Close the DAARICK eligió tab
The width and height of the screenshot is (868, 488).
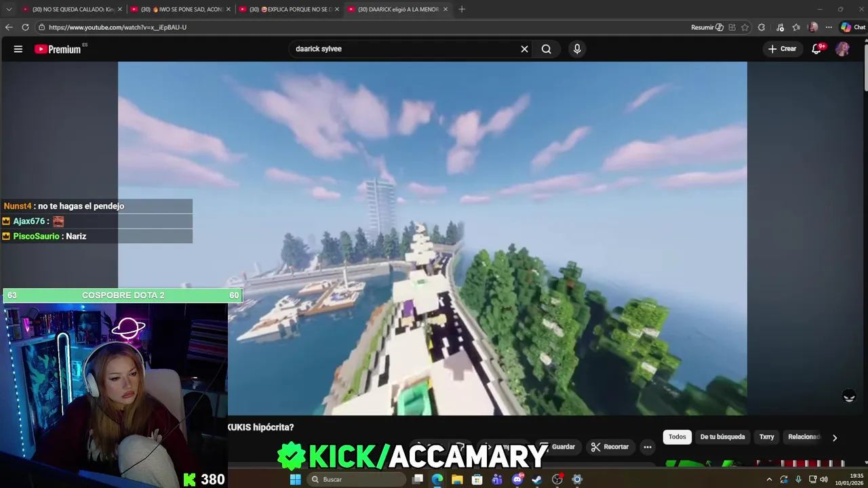pos(446,9)
